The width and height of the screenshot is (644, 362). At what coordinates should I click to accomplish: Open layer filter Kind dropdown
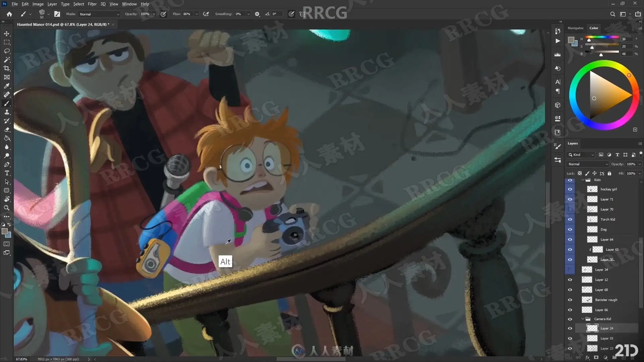click(581, 155)
